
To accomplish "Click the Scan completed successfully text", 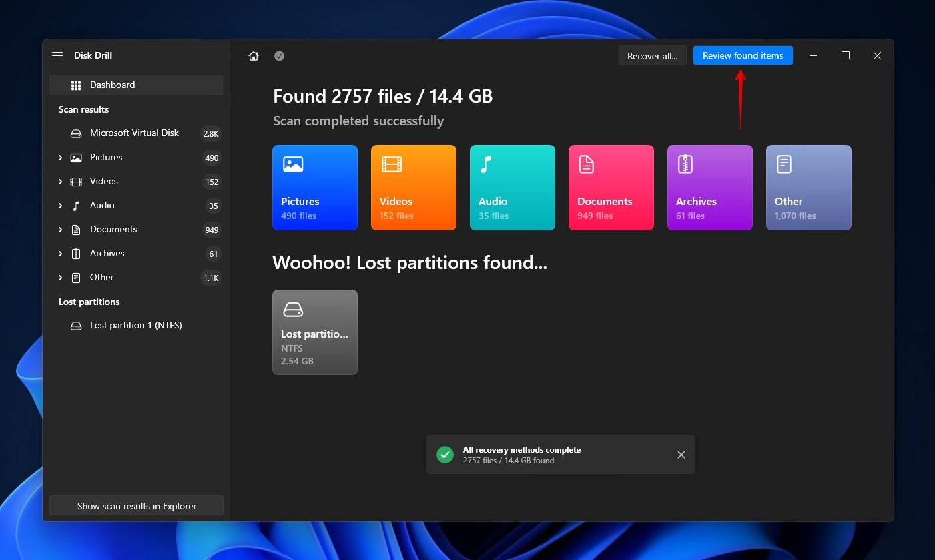I will [x=358, y=121].
